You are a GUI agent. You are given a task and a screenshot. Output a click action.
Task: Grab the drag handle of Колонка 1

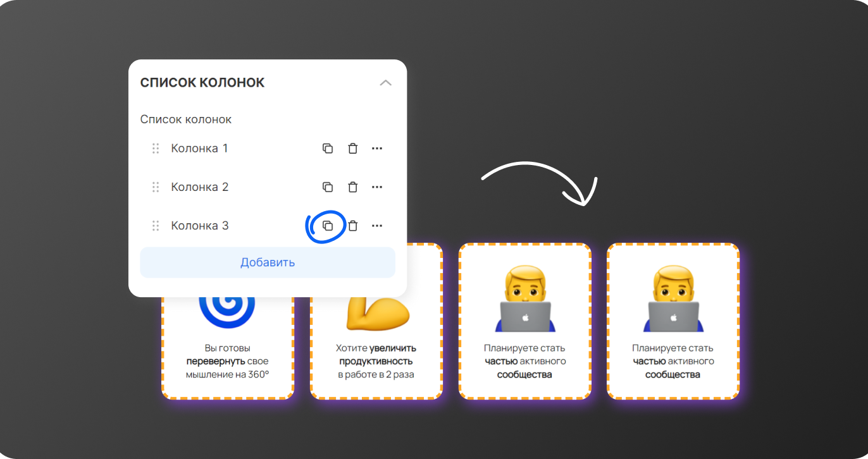click(x=156, y=149)
